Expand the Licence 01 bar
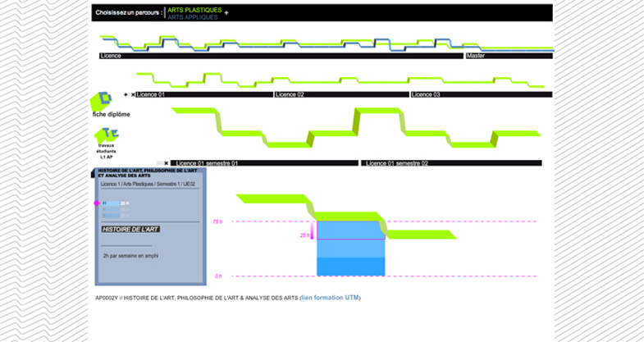This screenshot has height=342, width=644. (x=204, y=94)
